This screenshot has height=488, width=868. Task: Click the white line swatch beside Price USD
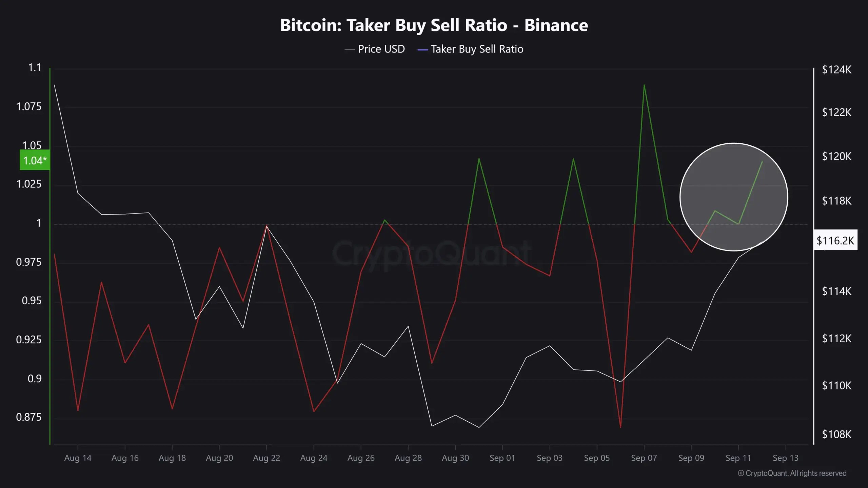350,50
